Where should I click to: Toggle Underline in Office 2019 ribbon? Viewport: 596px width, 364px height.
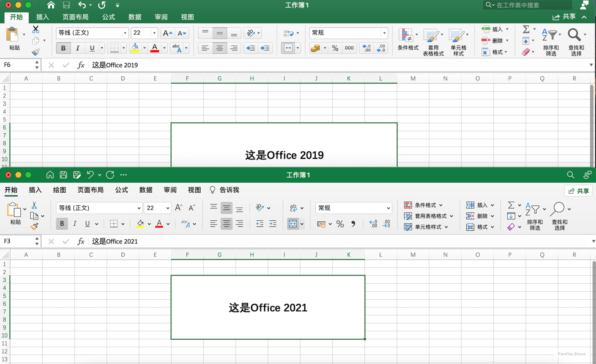click(92, 48)
